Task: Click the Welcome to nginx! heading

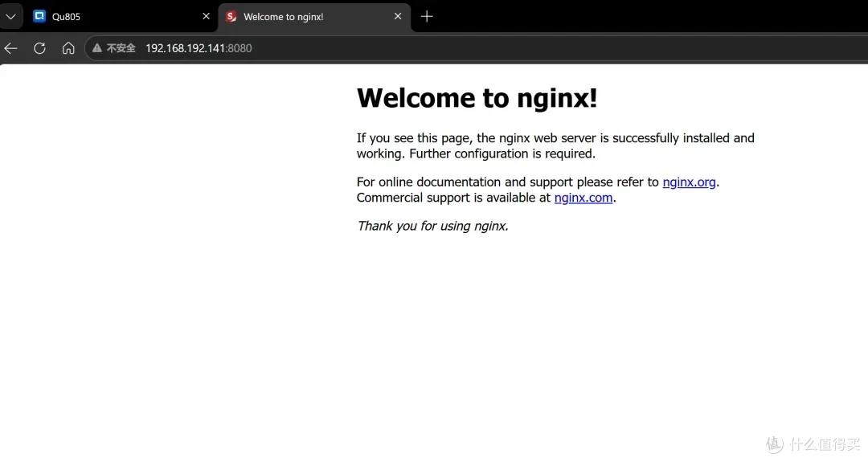Action: (477, 99)
